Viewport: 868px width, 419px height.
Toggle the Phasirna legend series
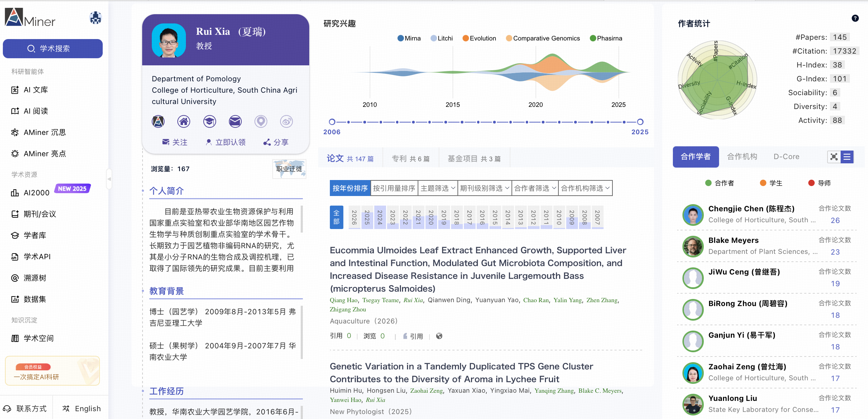(x=606, y=38)
